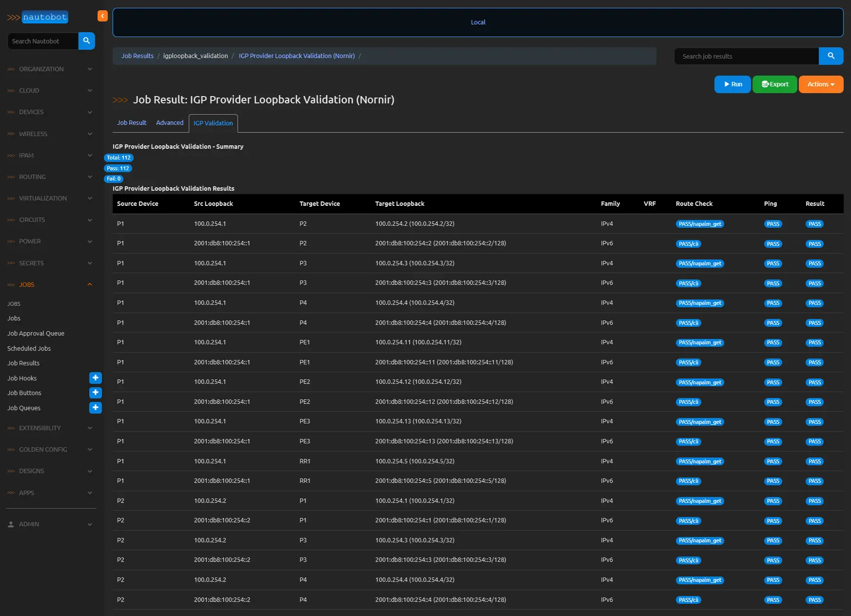
Task: Click the job results search magnifier button
Action: [831, 56]
